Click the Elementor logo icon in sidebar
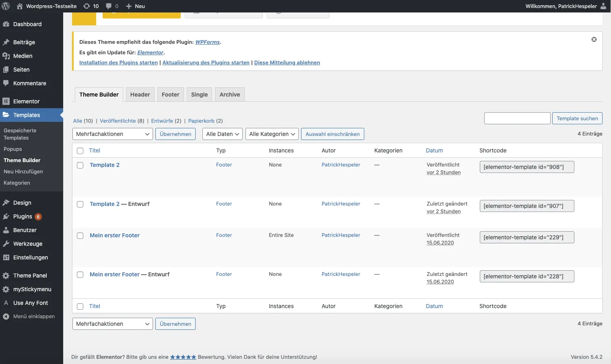Screen dimensions: 611x364 pyautogui.click(x=6, y=101)
